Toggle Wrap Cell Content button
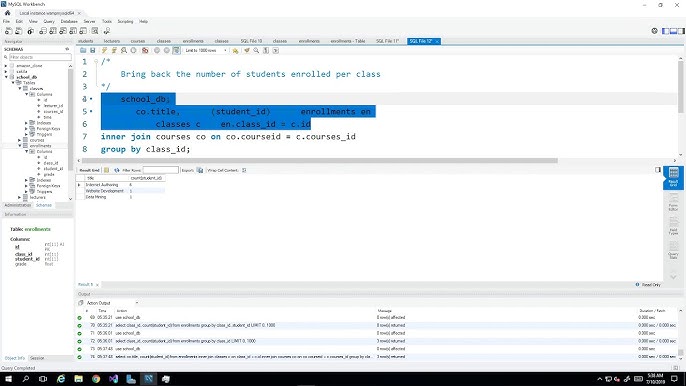 [x=244, y=170]
